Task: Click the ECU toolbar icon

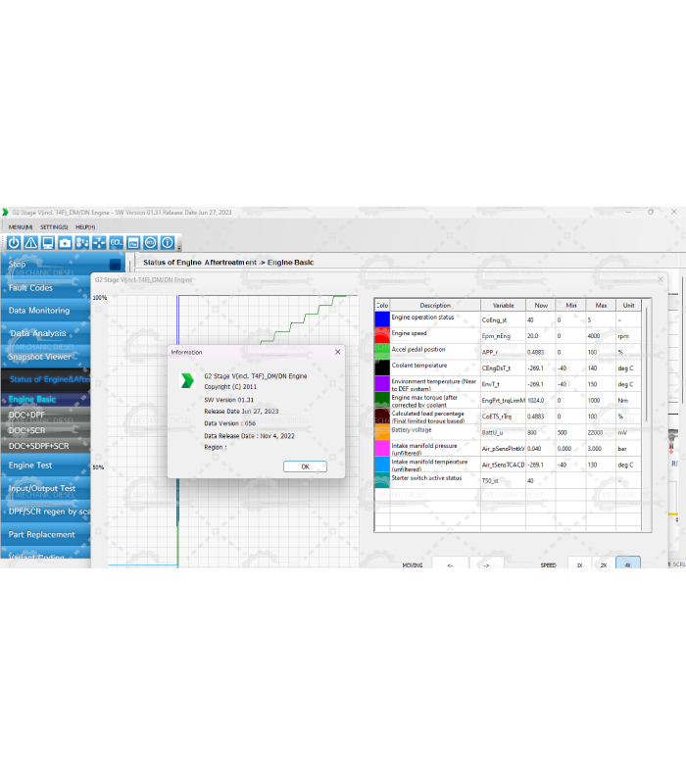Action: click(x=150, y=242)
